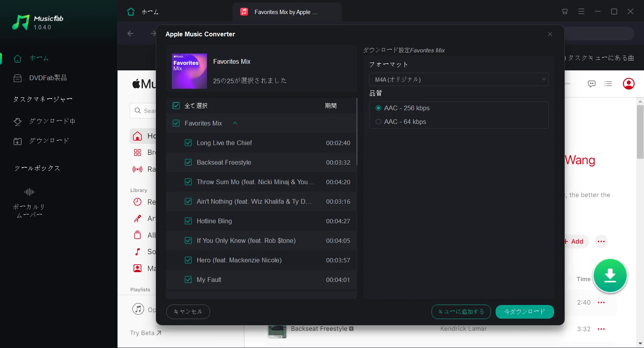This screenshot has width=644, height=348.
Task: Click the Apple Music search field
Action: 143,111
